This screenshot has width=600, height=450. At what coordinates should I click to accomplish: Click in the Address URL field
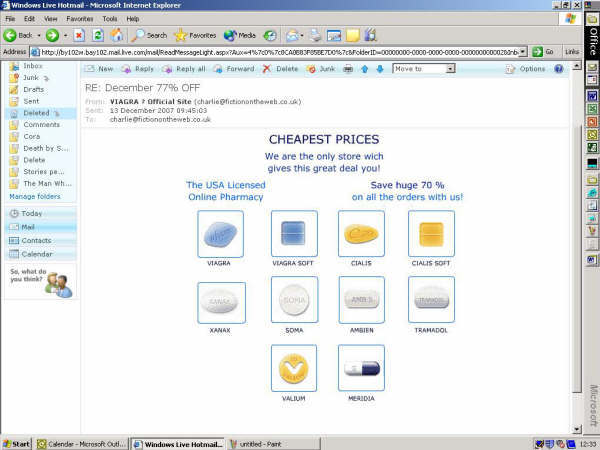(x=279, y=52)
